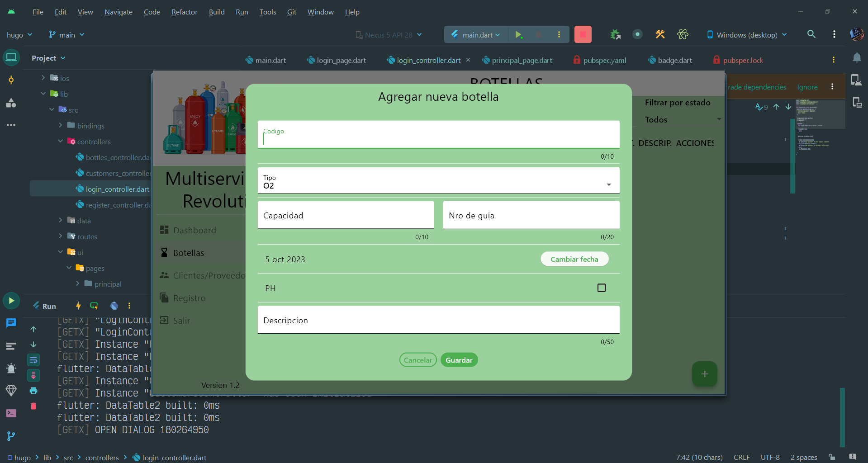This screenshot has height=463, width=868.
Task: Click the red Stop run button
Action: (x=583, y=34)
